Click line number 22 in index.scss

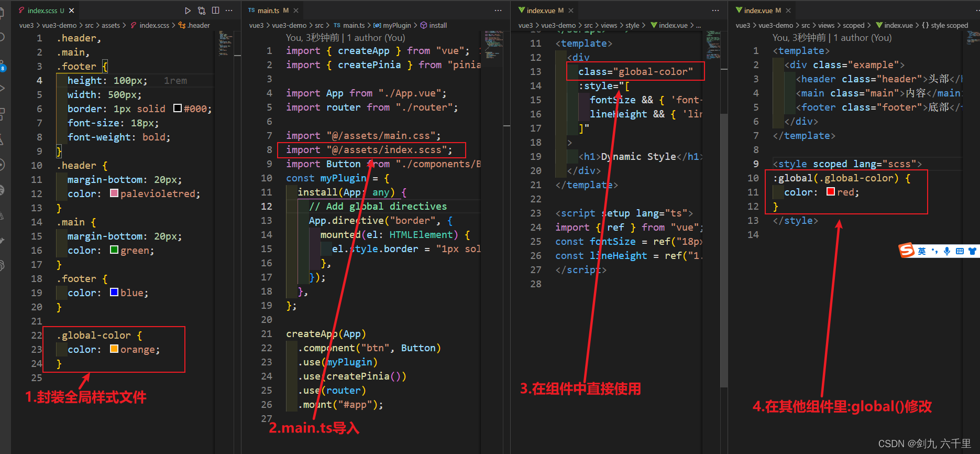(x=36, y=335)
